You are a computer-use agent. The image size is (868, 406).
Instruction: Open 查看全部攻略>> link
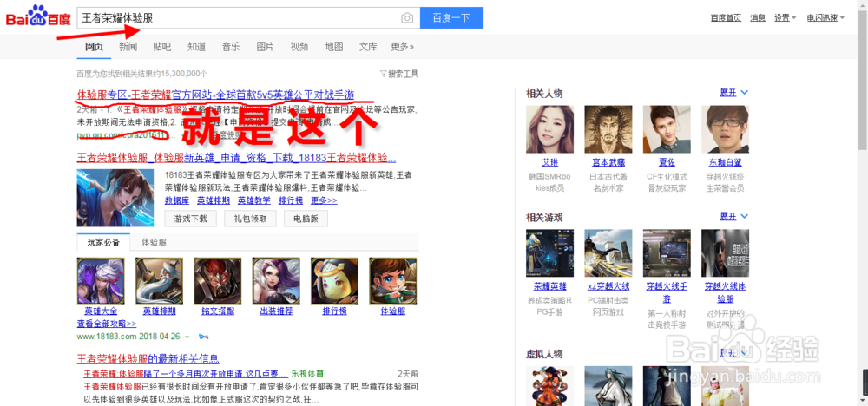point(106,324)
